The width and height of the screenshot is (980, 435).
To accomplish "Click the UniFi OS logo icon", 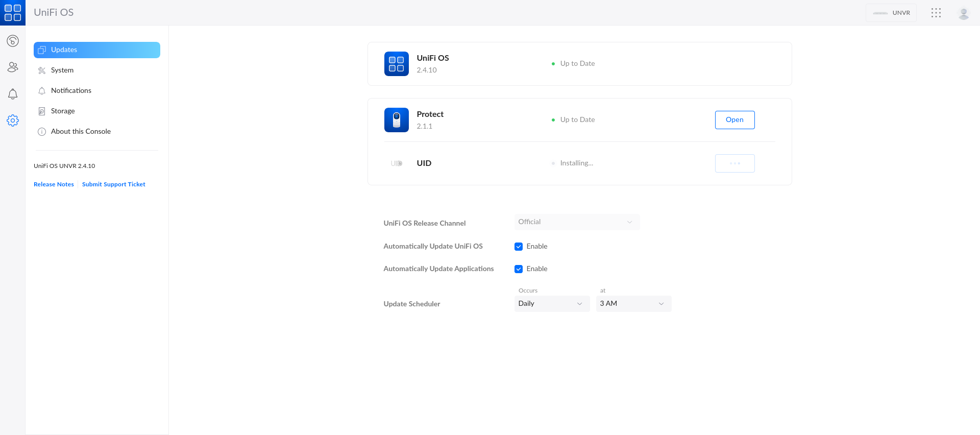I will point(12,12).
